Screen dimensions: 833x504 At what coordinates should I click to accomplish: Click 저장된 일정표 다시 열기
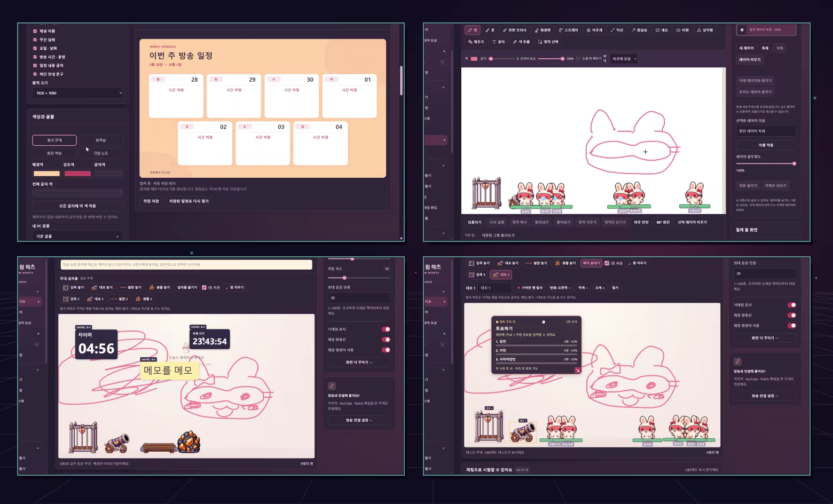point(189,201)
